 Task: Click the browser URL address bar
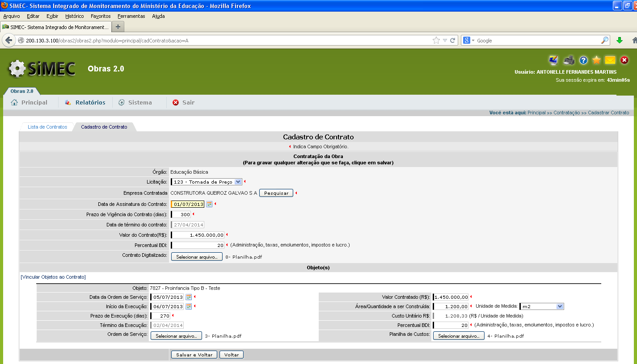pyautogui.click(x=224, y=40)
